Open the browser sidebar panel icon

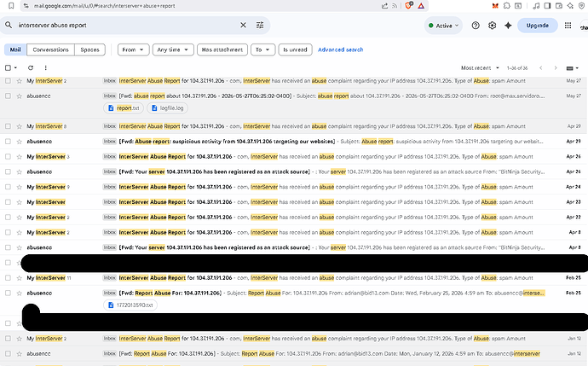point(547,6)
